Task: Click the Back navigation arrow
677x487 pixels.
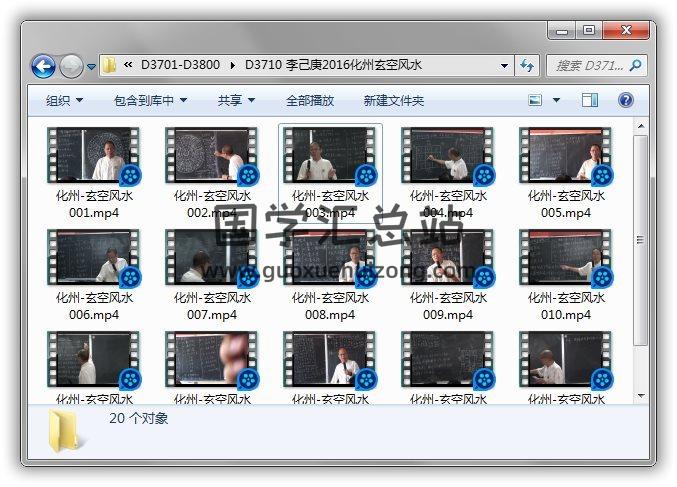Action: click(x=44, y=66)
